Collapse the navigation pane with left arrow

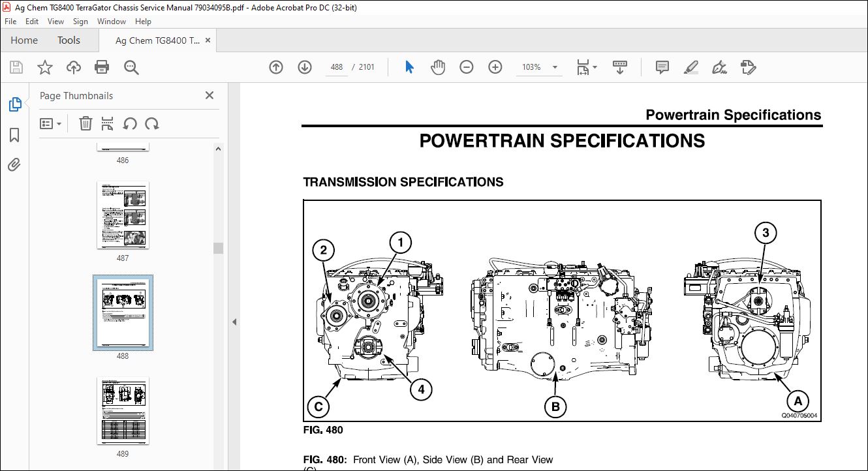[234, 322]
